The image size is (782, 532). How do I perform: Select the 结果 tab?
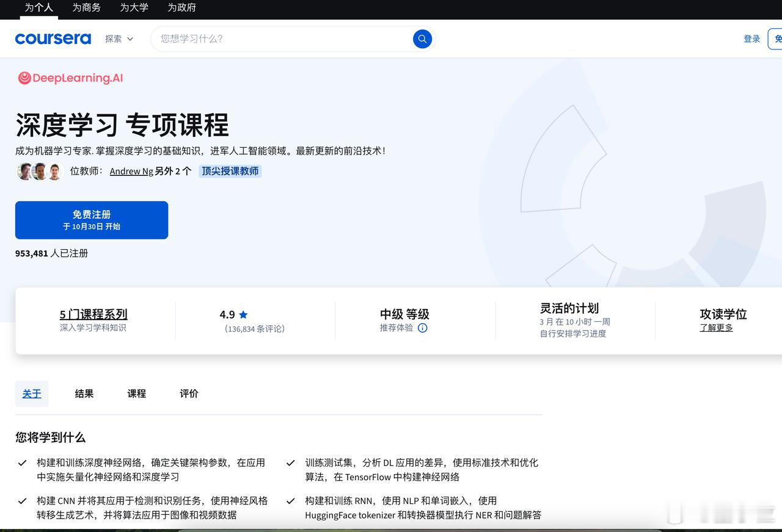click(84, 394)
